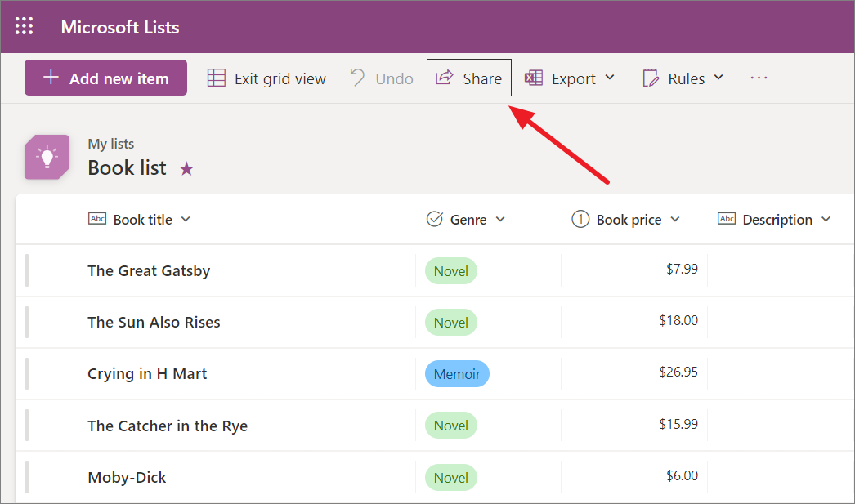Click the Book list lightbulb icon

pyautogui.click(x=47, y=156)
